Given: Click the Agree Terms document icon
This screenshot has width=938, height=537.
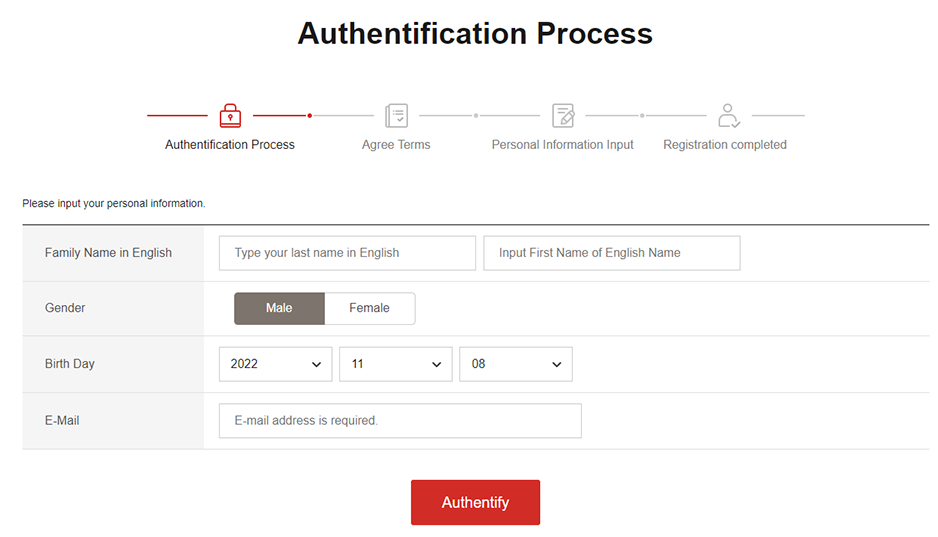Looking at the screenshot, I should point(396,115).
